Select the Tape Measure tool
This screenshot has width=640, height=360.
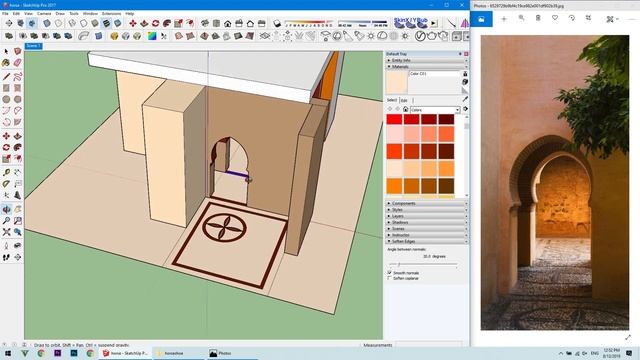coord(6,173)
